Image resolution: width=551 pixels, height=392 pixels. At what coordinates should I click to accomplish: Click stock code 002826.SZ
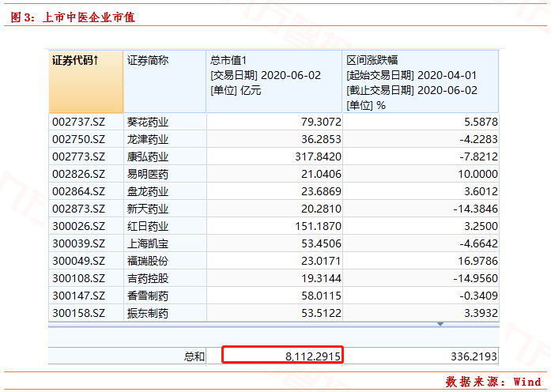pos(78,174)
